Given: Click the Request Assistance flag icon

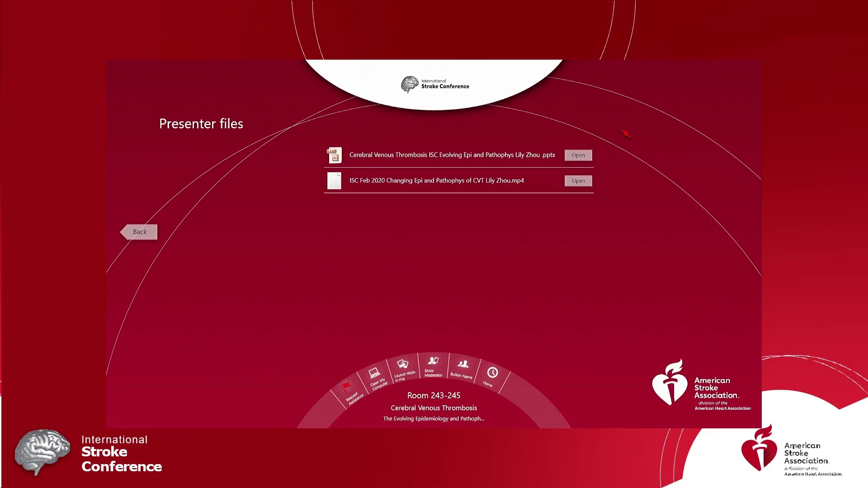Looking at the screenshot, I should [347, 386].
